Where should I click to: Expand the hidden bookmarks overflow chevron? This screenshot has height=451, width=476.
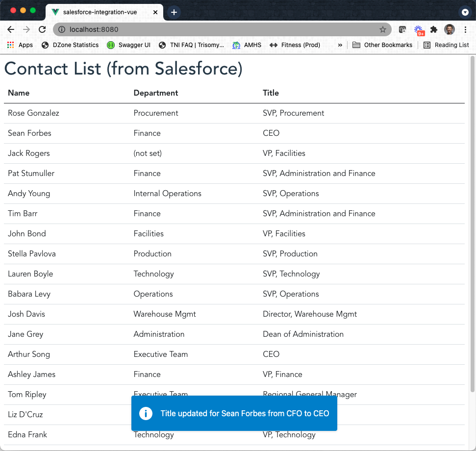[x=340, y=45]
